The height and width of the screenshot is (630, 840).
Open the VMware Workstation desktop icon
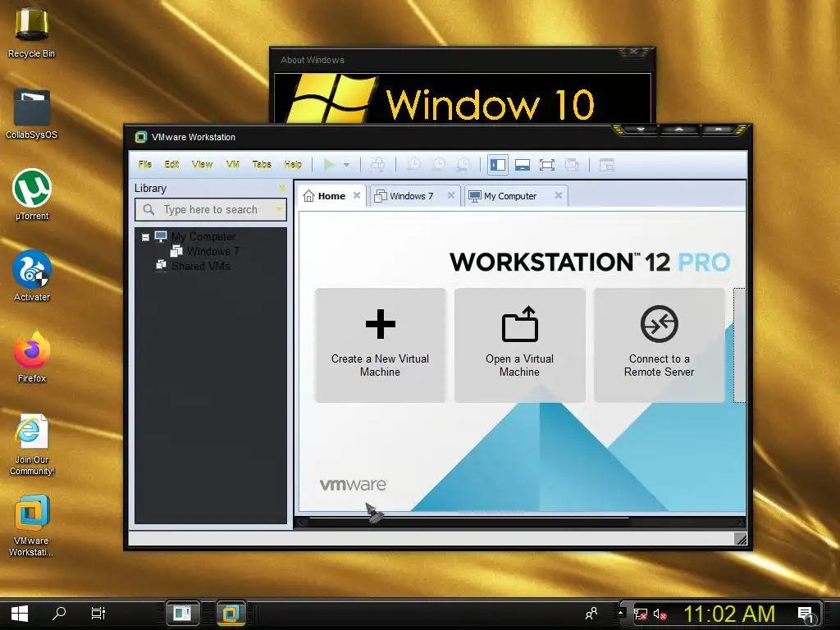(x=31, y=526)
